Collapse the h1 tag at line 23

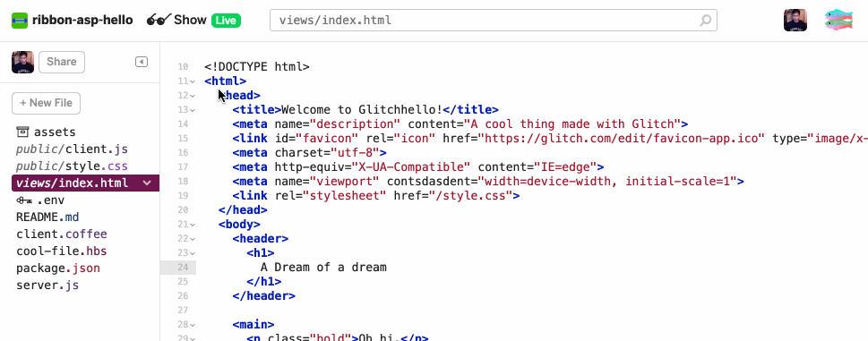(193, 253)
